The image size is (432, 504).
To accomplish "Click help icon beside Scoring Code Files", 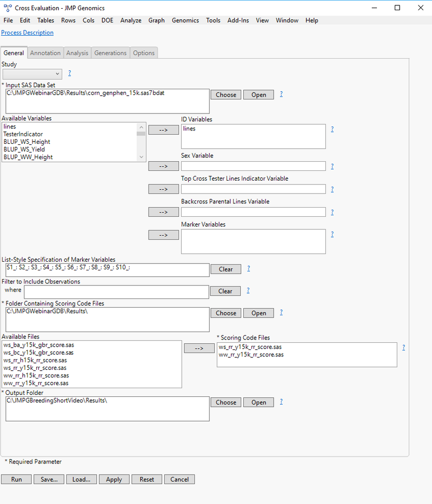I will point(403,347).
